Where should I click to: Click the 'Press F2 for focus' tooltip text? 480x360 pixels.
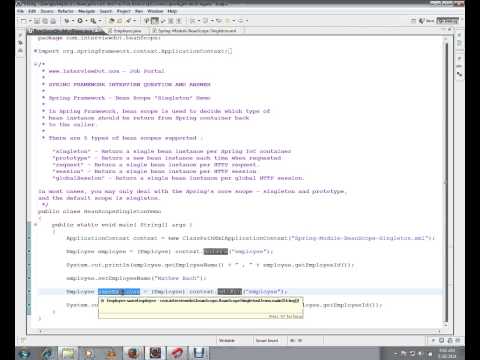pos(286,316)
